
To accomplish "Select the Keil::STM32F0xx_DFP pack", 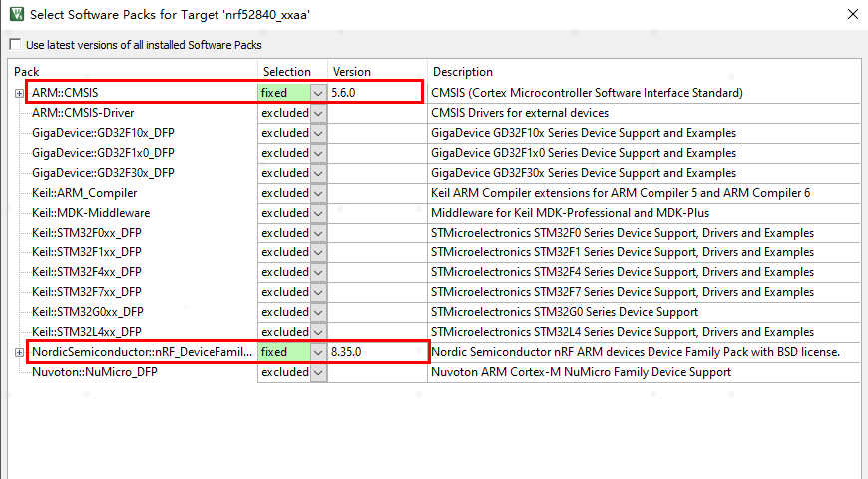I will (87, 233).
